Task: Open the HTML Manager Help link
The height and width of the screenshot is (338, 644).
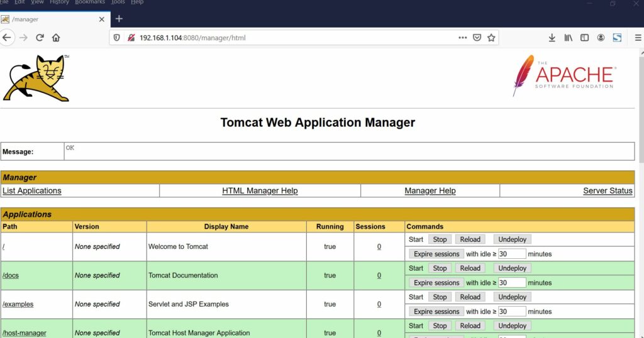Action: click(260, 191)
